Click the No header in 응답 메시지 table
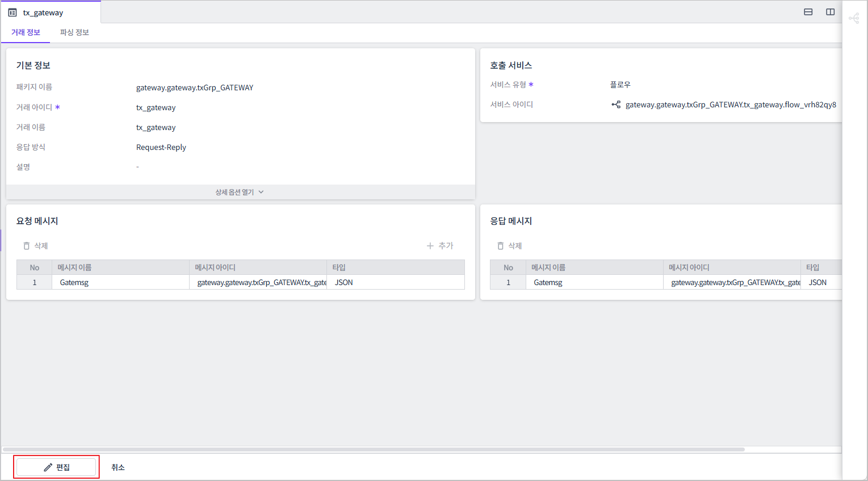The width and height of the screenshot is (868, 481). point(509,267)
